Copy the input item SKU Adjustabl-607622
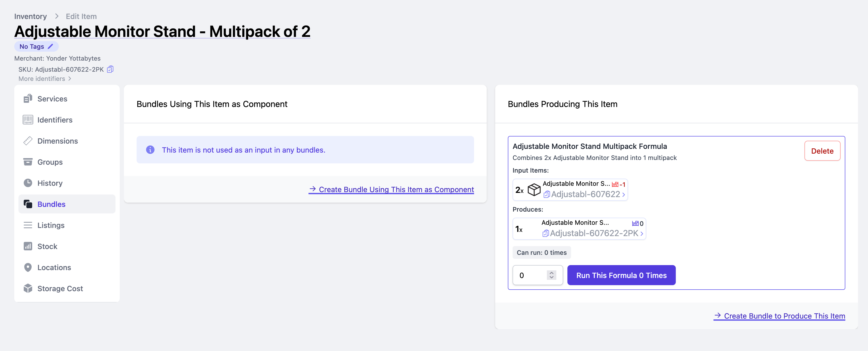The image size is (868, 351). tap(547, 194)
